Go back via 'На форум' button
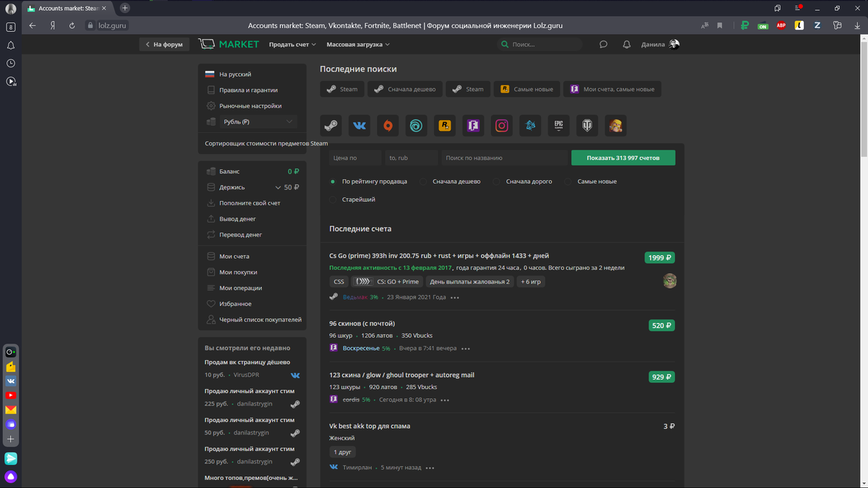Screen dimensions: 868x488 coord(163,44)
